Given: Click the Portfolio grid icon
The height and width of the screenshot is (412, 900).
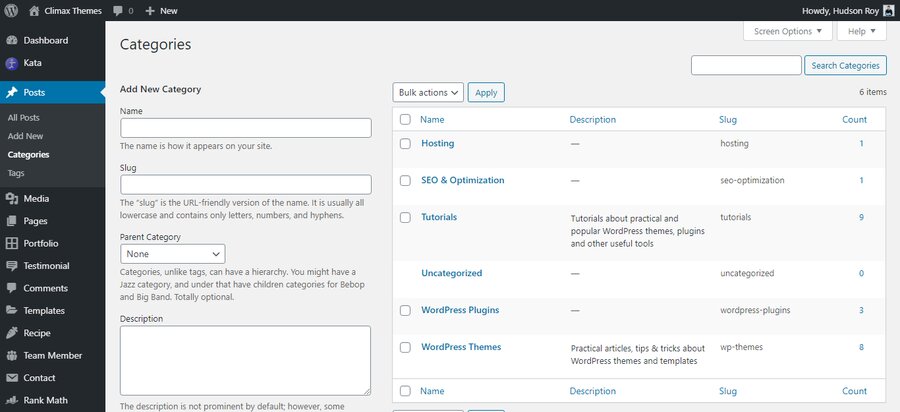Looking at the screenshot, I should coord(11,243).
